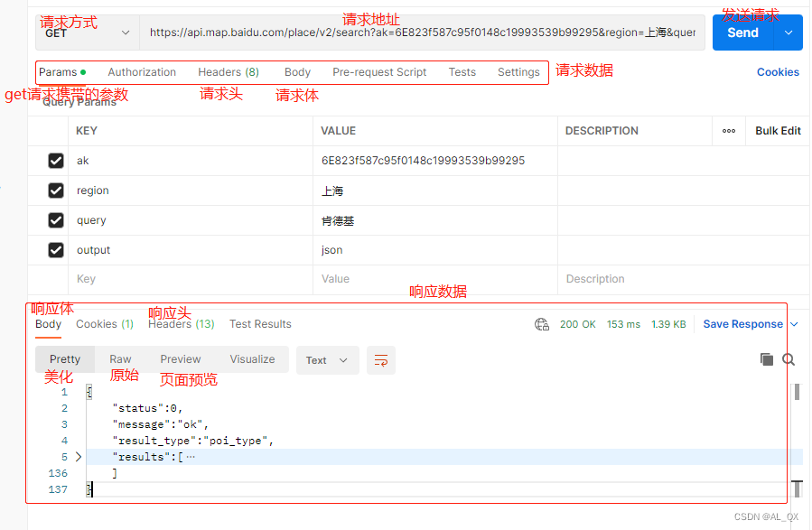Click the 153 ms response time
The width and height of the screenshot is (812, 530).
click(x=623, y=324)
